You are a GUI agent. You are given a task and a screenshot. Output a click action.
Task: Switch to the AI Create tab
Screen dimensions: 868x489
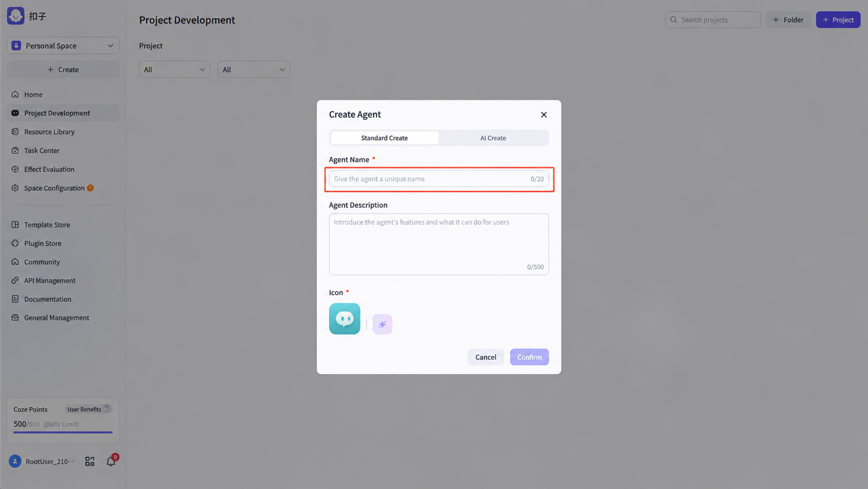click(x=493, y=138)
